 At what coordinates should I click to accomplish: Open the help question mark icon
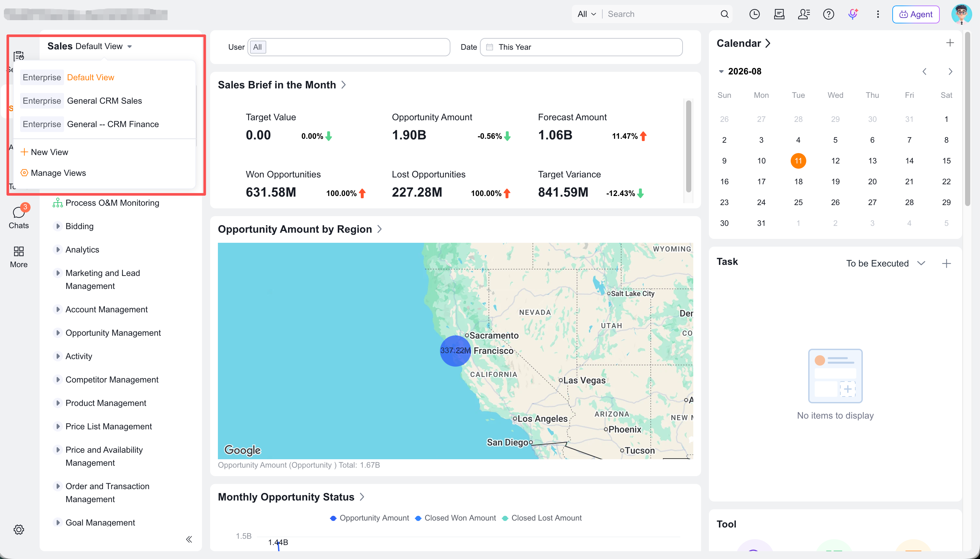point(828,14)
